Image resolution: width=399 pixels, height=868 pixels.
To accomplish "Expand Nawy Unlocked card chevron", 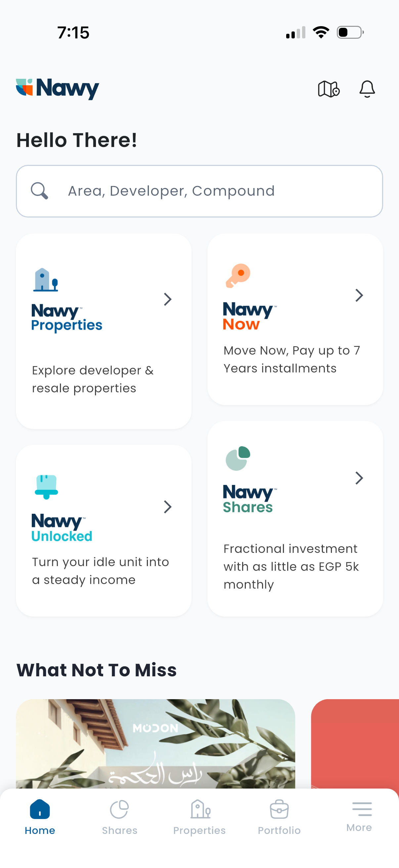I will 167,507.
